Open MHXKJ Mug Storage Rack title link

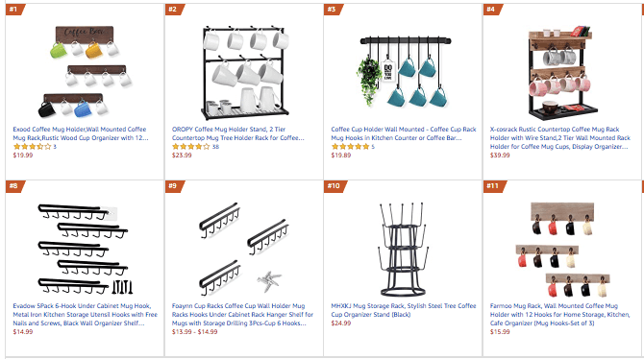404,310
